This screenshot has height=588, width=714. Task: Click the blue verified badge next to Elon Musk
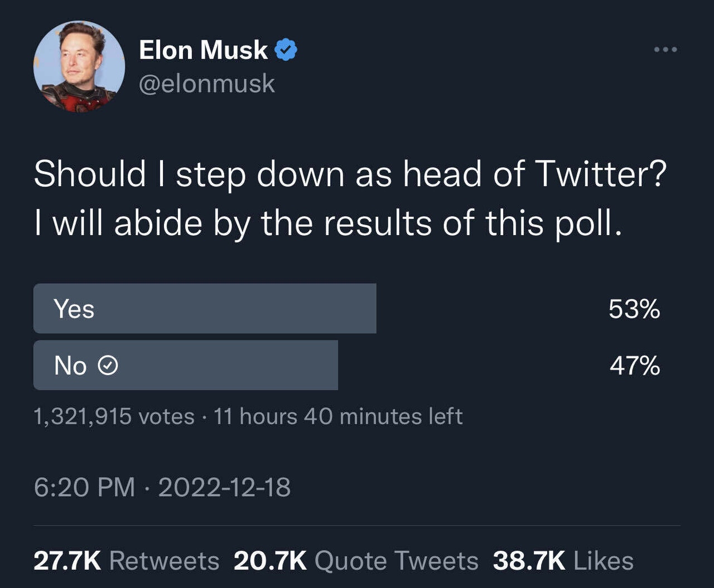pyautogui.click(x=286, y=49)
